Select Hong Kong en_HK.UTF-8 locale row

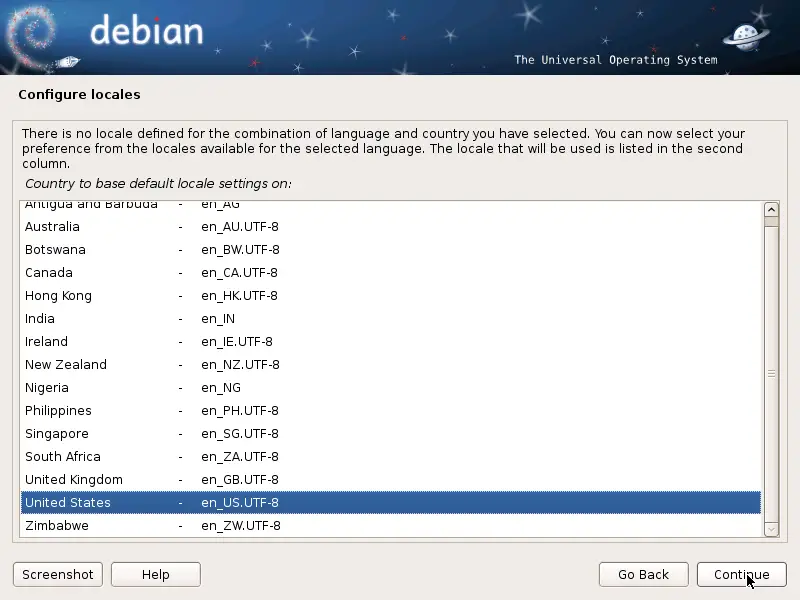point(391,295)
